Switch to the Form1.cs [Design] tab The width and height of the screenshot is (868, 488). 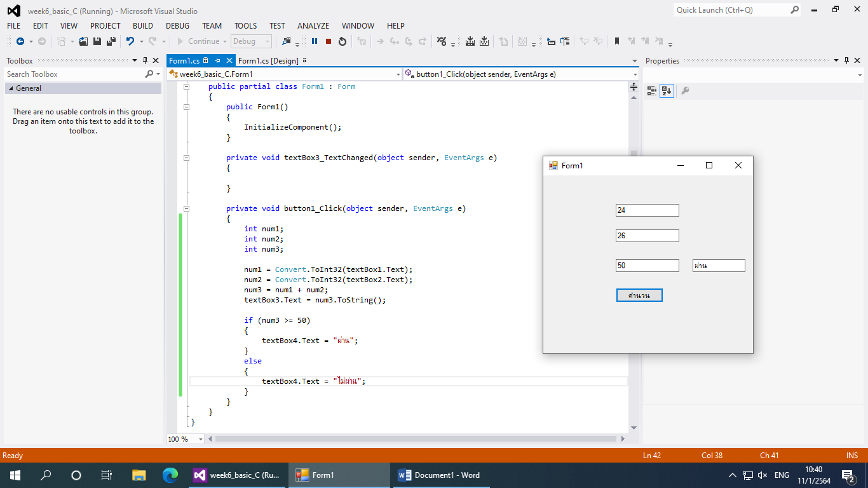click(268, 61)
